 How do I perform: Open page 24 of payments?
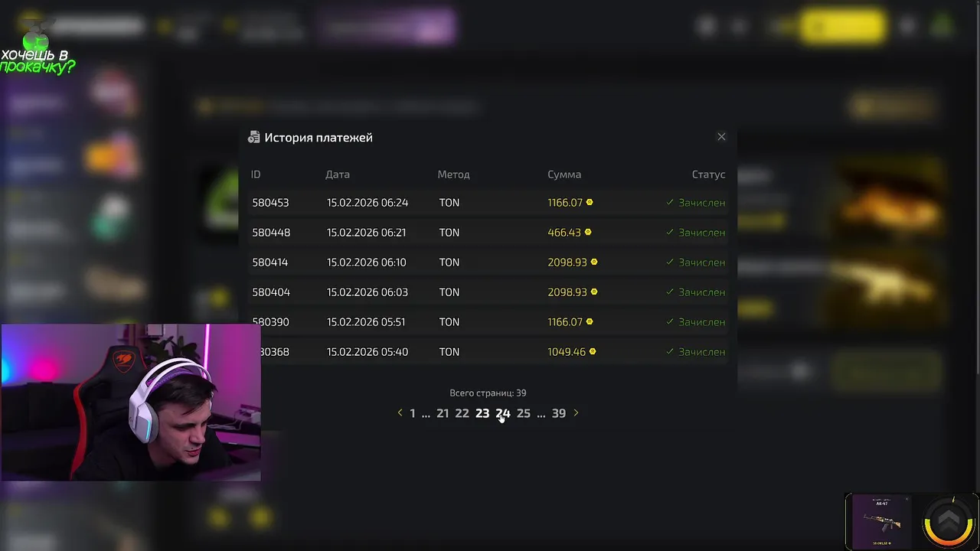pyautogui.click(x=503, y=413)
